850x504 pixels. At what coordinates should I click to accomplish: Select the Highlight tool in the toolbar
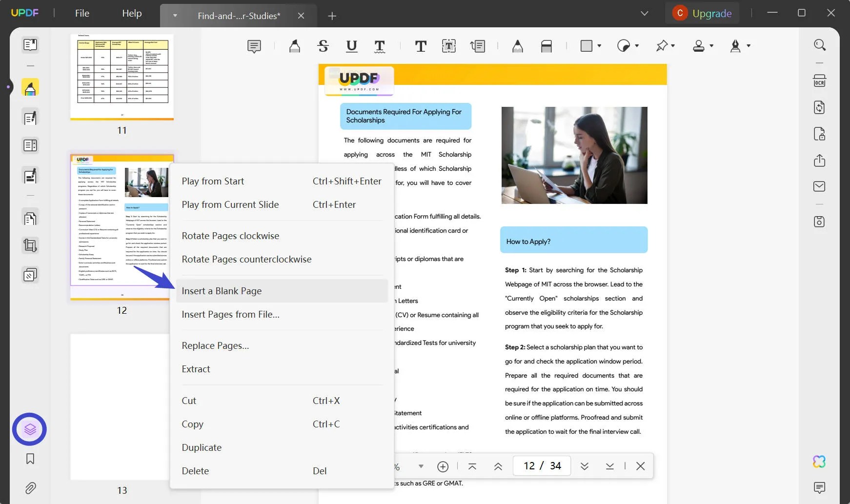pos(295,46)
